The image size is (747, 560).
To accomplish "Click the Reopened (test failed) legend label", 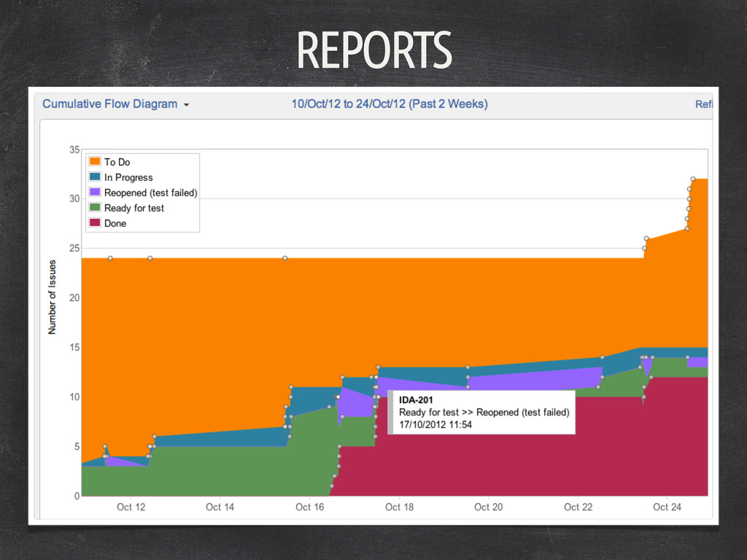I will click(150, 192).
